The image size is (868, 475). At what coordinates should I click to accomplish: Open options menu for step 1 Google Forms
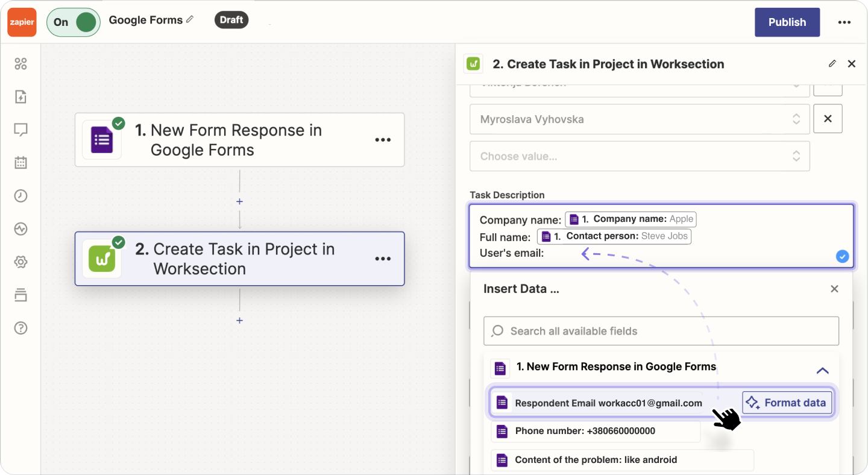pos(383,140)
